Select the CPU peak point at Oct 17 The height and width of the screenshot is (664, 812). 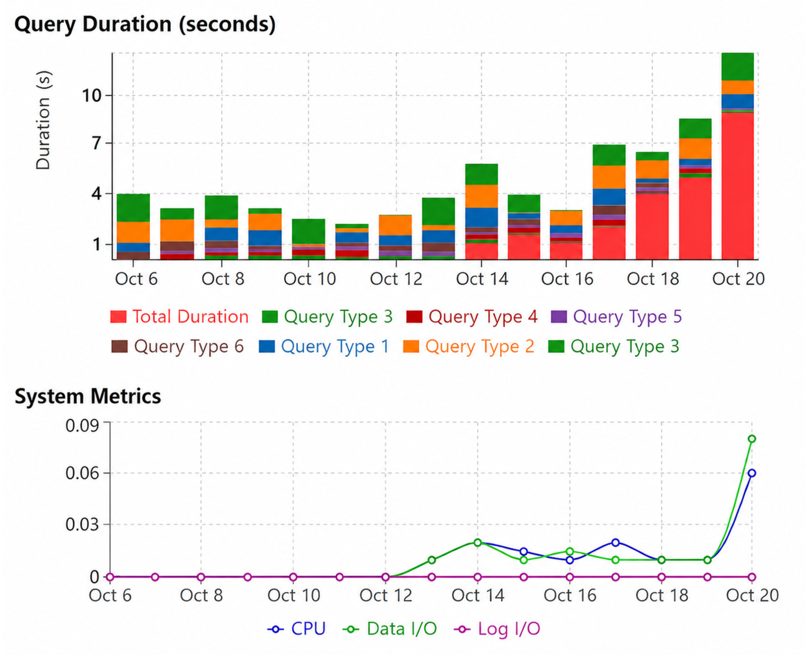[x=616, y=542]
